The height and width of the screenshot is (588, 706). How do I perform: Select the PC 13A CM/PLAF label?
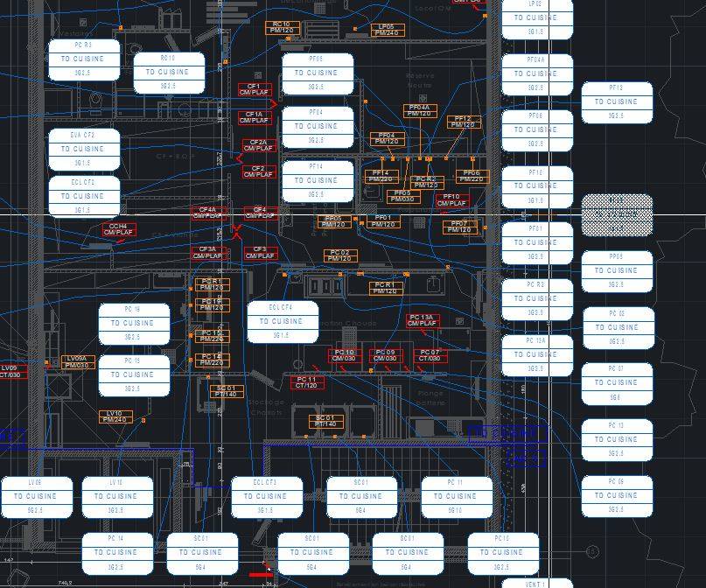(x=422, y=320)
